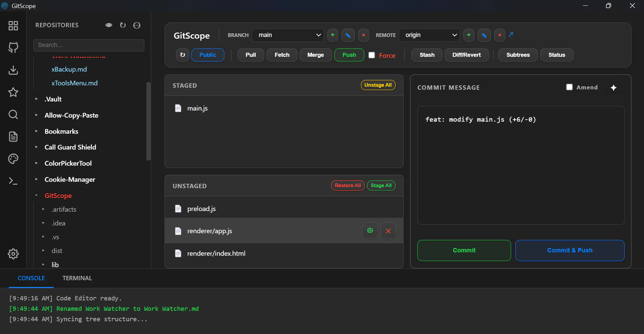Click the main.js file icon in Staged

pyautogui.click(x=178, y=108)
